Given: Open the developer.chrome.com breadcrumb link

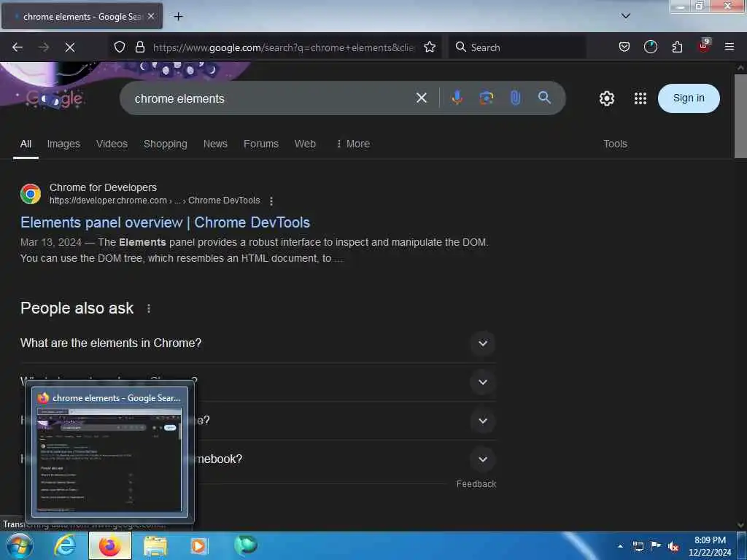Looking at the screenshot, I should click(155, 201).
